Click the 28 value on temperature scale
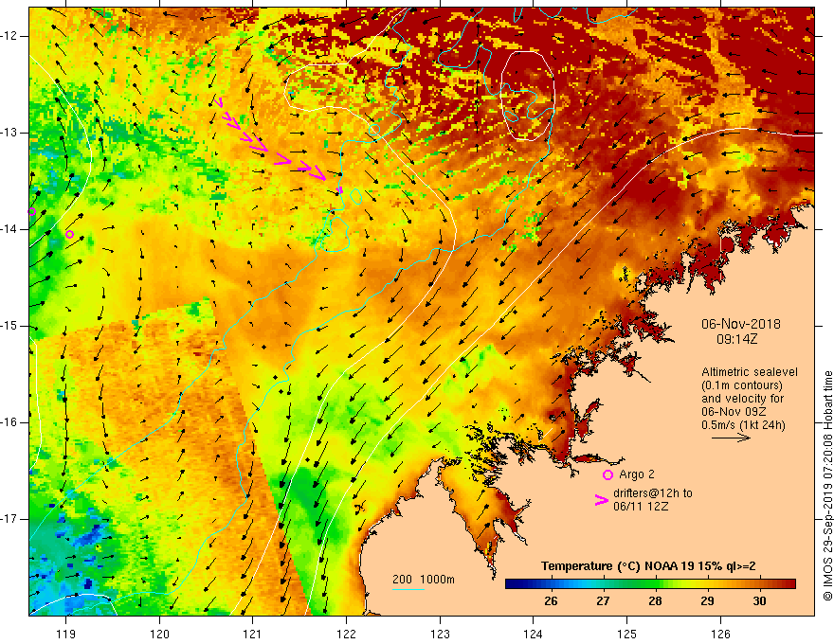This screenshot has height=644, width=834. (655, 601)
